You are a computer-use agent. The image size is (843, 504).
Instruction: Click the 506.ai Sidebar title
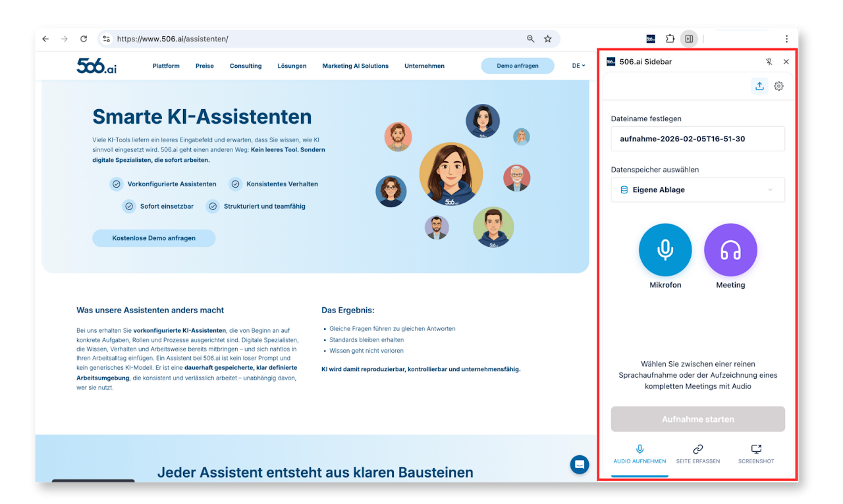tap(645, 62)
